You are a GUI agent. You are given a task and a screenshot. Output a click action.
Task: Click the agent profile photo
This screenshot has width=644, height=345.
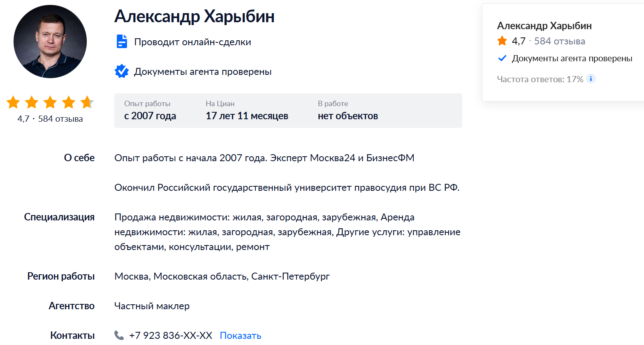50,41
